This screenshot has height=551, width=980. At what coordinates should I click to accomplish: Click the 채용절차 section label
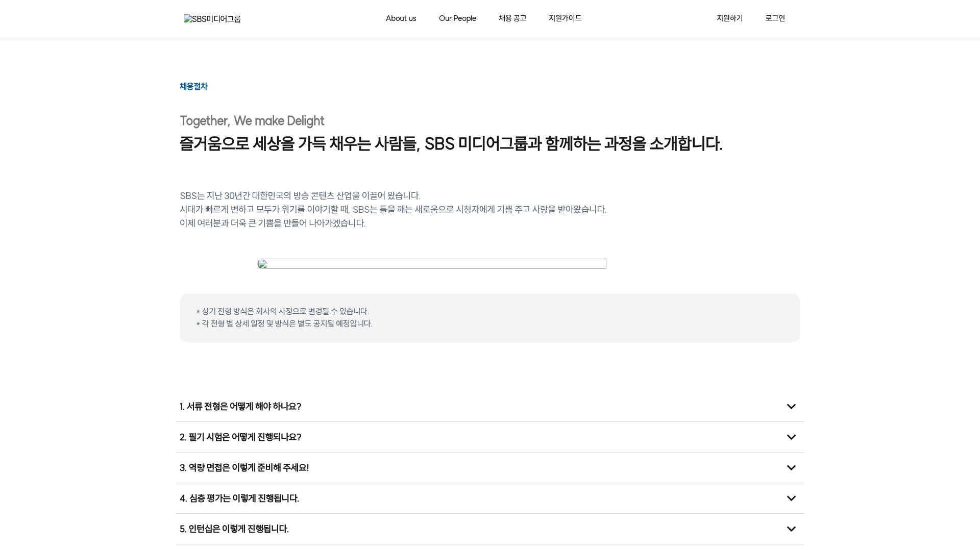(x=193, y=86)
